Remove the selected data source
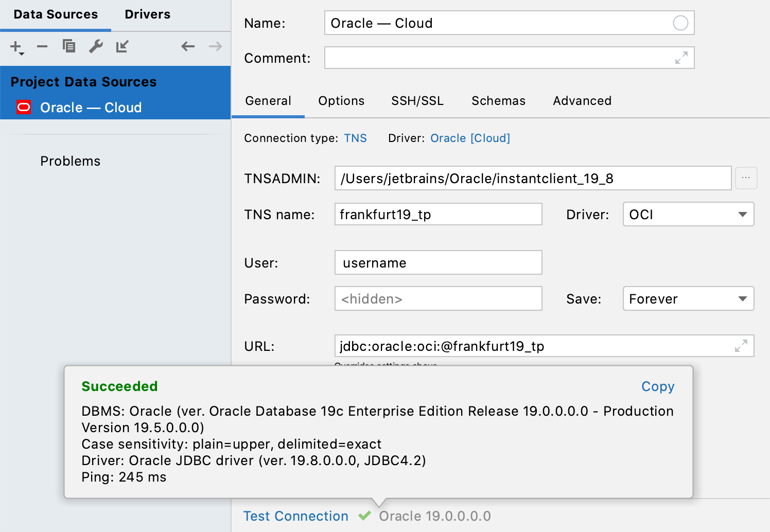 [x=42, y=46]
